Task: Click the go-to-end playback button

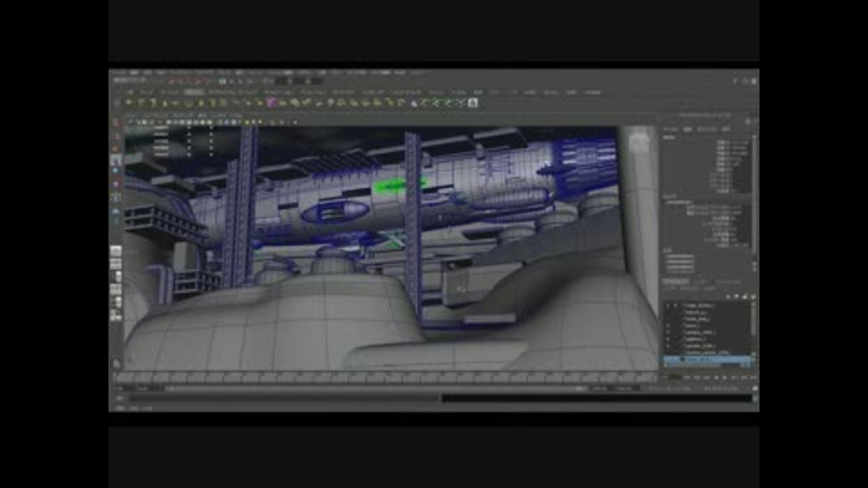Action: click(x=753, y=378)
